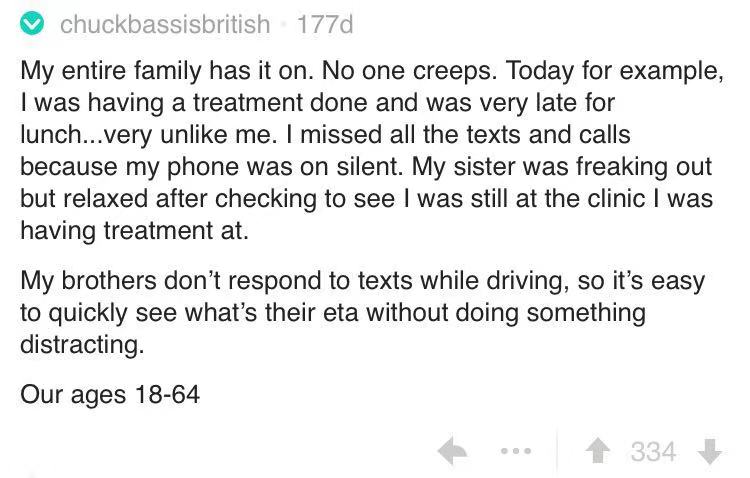This screenshot has width=750, height=478.
Task: Reply to the comment using the arrow icon
Action: 452,451
